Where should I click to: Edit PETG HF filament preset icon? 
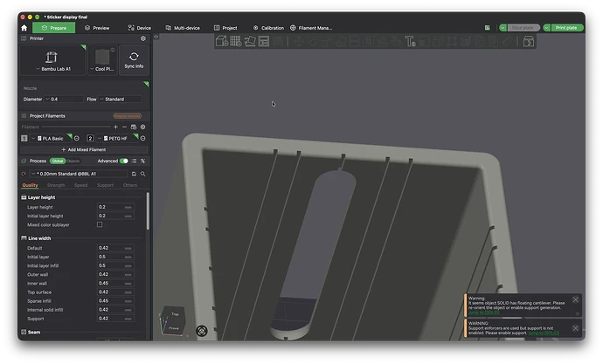click(x=142, y=138)
